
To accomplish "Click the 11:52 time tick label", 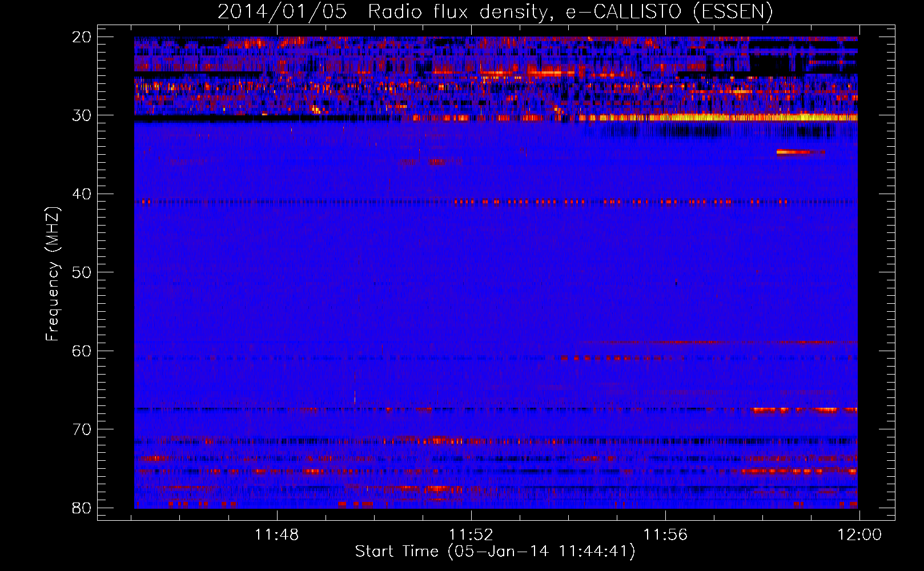I will 471,535.
